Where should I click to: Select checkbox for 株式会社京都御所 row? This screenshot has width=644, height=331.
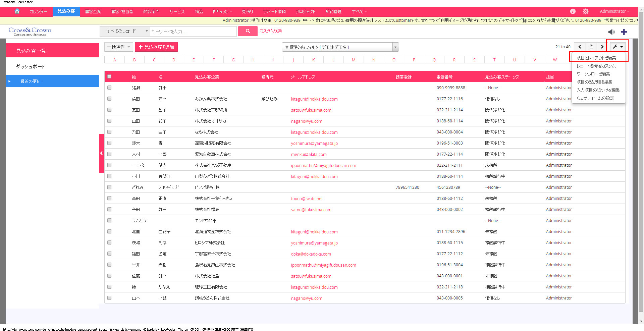[x=109, y=110]
